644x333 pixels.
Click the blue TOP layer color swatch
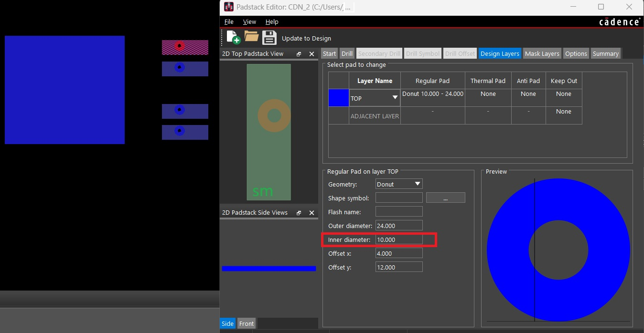[339, 98]
